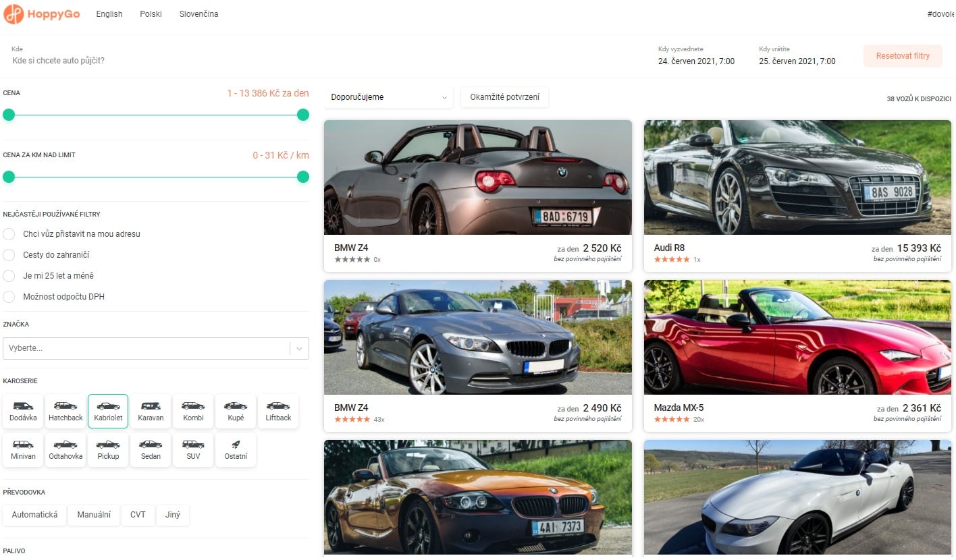Click the Mazda MX-5 '20x' review count
956x560 pixels.
[x=699, y=420]
